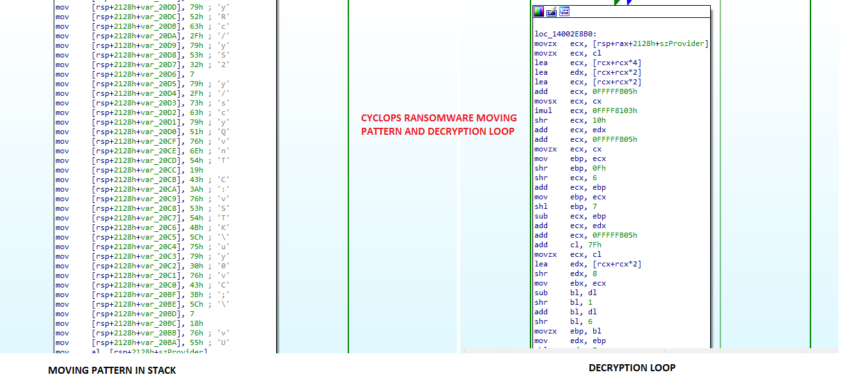Click the third node title-bar icon
Viewport: 868px width, 384px height.
coord(564,12)
